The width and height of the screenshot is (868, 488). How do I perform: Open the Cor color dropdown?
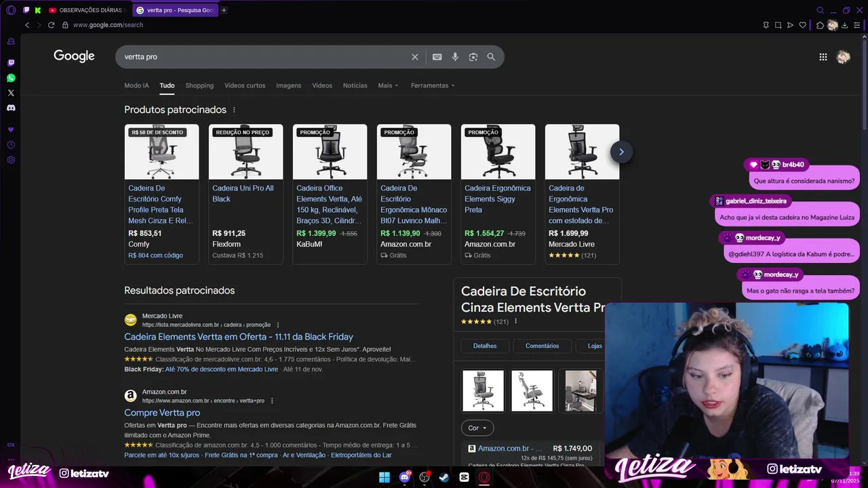(477, 428)
